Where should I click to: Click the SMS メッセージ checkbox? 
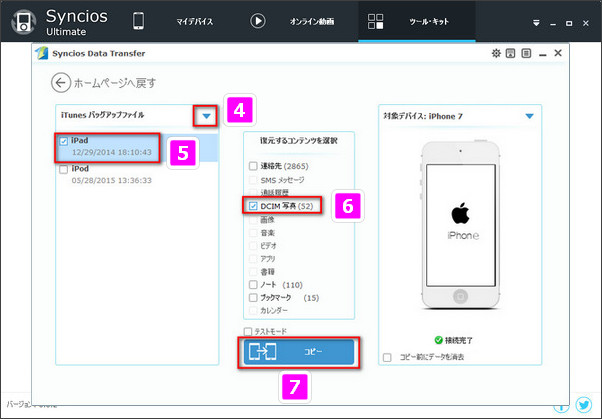coord(253,180)
